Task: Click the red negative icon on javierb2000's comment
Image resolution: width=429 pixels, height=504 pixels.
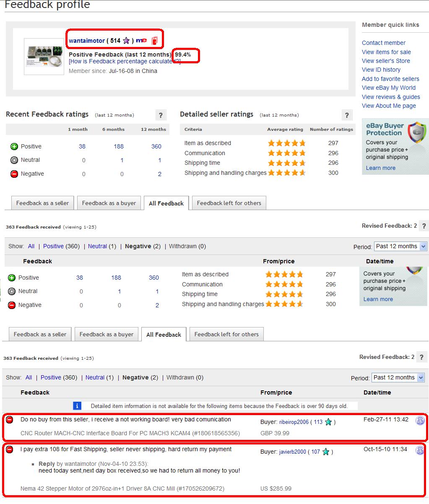Action: point(9,449)
